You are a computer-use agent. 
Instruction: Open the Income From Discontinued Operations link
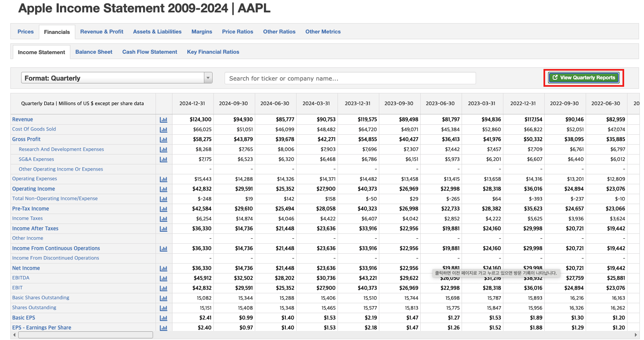tap(55, 258)
